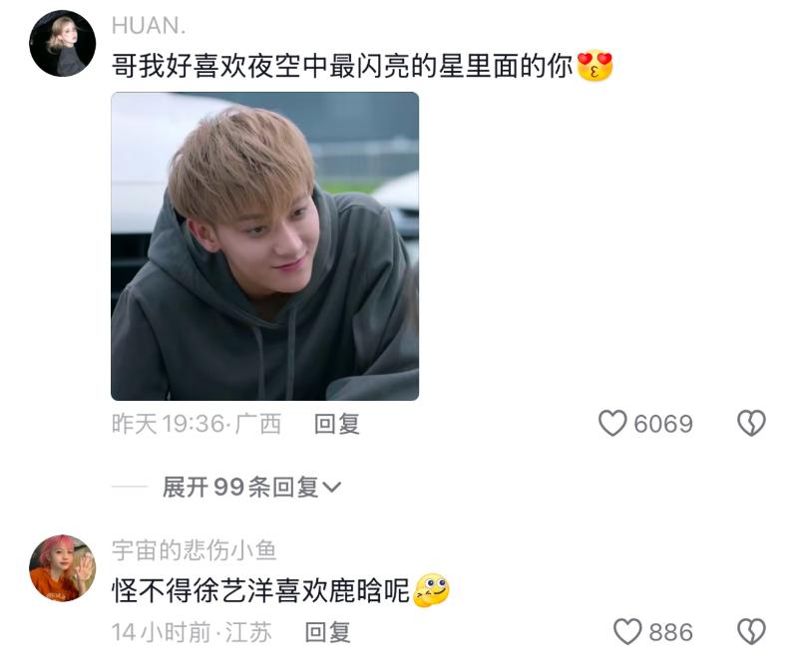Expand 展开99条回复 replies
The height and width of the screenshot is (672, 798).
[251, 488]
